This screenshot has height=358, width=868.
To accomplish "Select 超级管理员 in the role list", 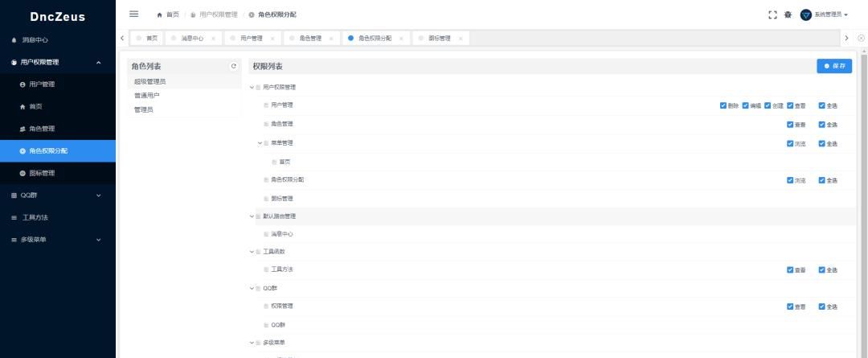I will [184, 81].
